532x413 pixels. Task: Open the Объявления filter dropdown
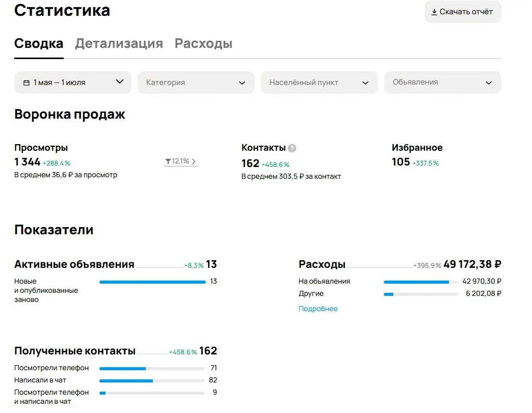(442, 82)
